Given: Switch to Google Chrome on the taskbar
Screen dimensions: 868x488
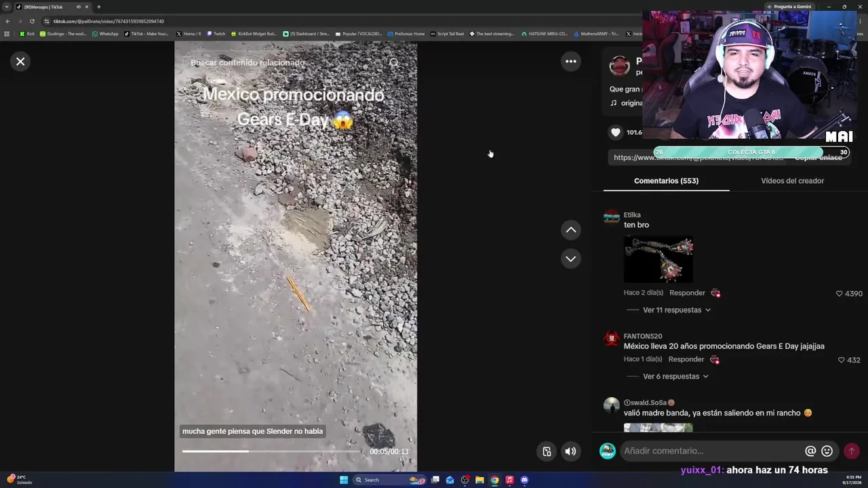Looking at the screenshot, I should [494, 480].
